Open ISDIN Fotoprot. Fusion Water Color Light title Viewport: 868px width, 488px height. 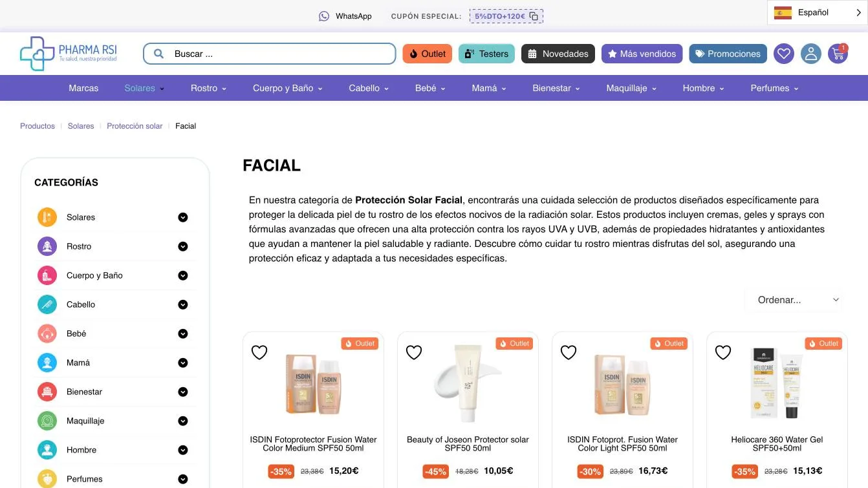(x=622, y=443)
